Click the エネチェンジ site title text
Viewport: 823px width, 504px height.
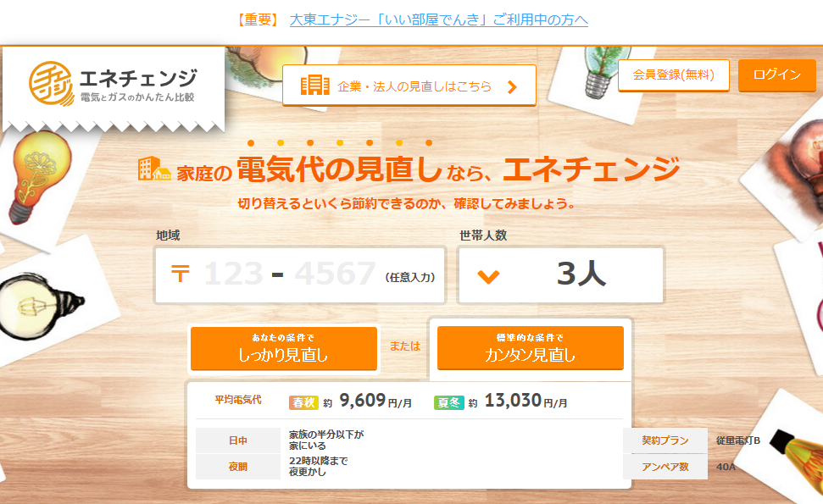tap(138, 78)
